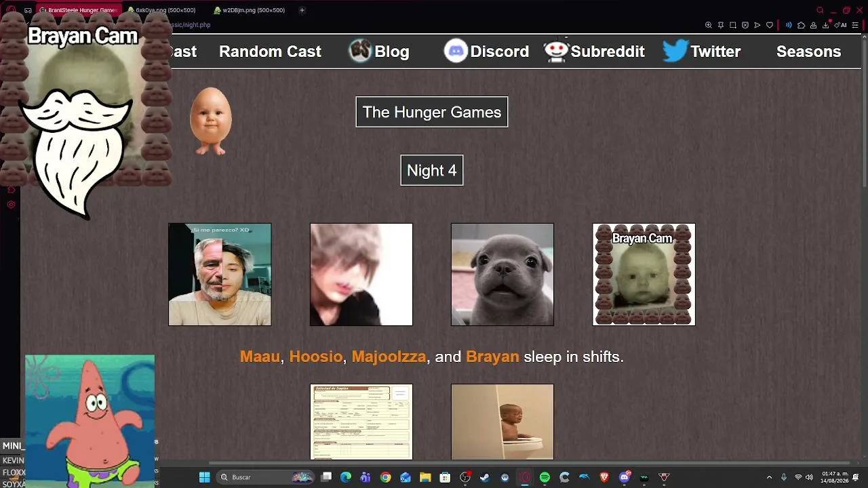Open Steam from the taskbar
Image resolution: width=868 pixels, height=488 pixels.
coord(485,477)
